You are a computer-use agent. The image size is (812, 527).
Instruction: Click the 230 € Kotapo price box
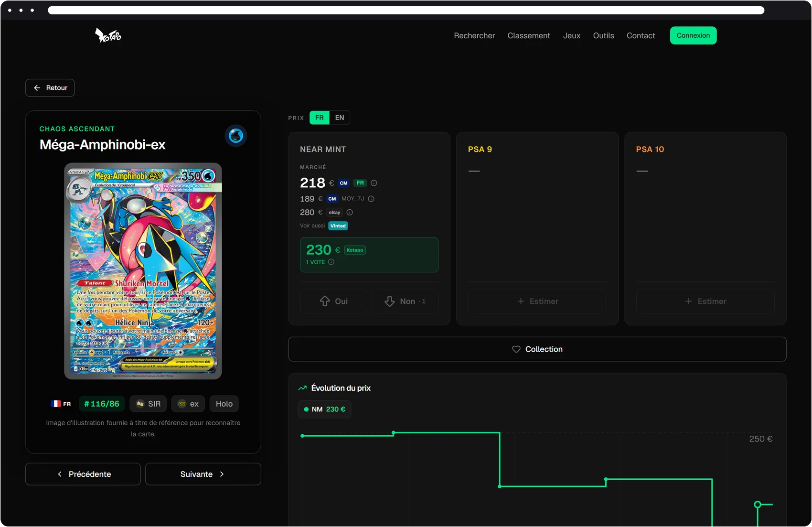(x=369, y=255)
